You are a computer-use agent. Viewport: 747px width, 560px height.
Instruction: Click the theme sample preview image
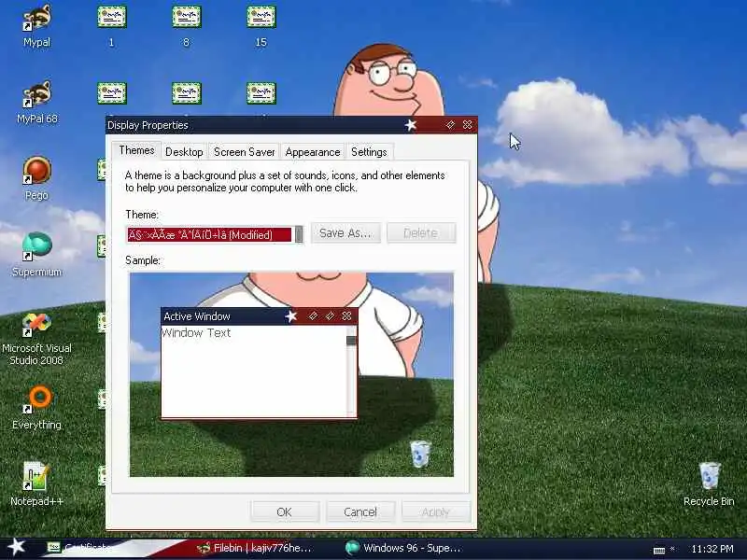pos(291,374)
